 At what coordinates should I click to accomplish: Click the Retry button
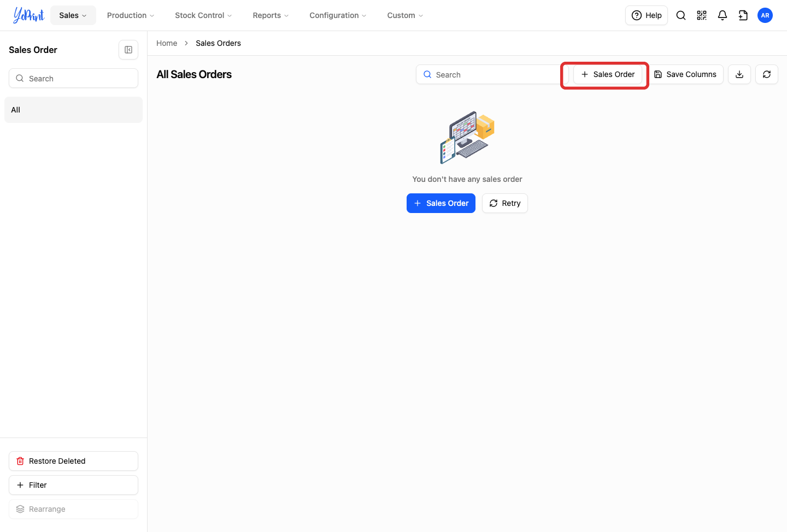505,203
